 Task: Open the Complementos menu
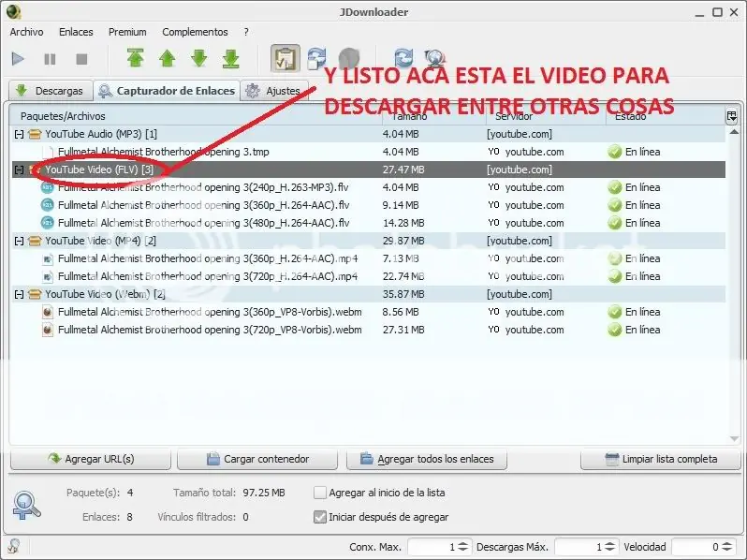click(195, 32)
